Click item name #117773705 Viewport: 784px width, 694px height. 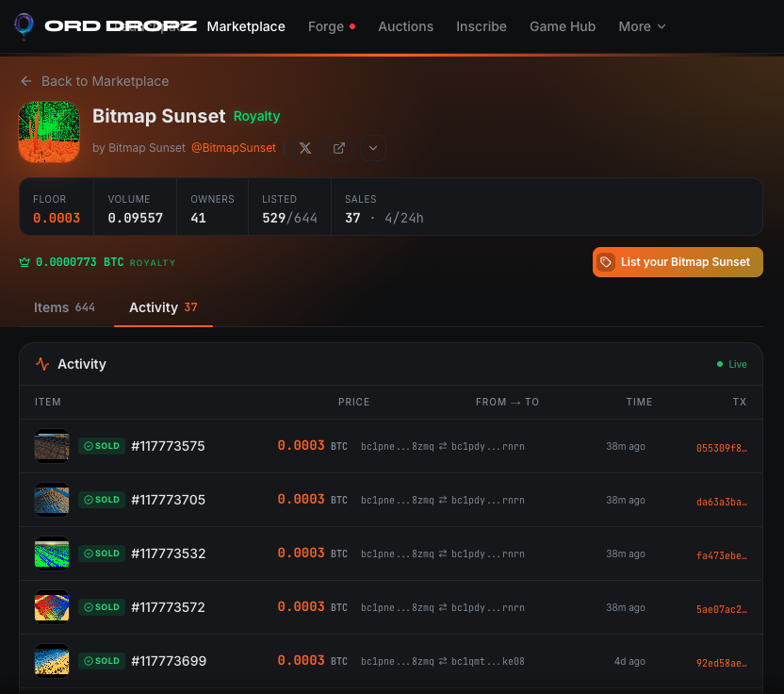point(168,500)
